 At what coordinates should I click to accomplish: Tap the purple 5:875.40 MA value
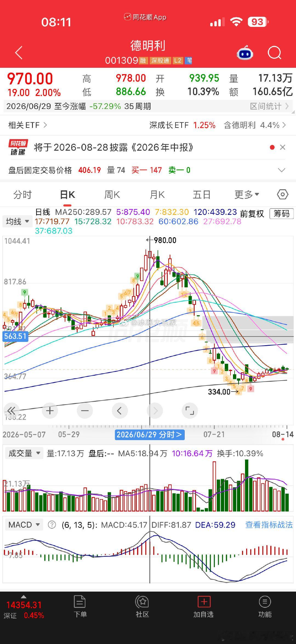(133, 212)
